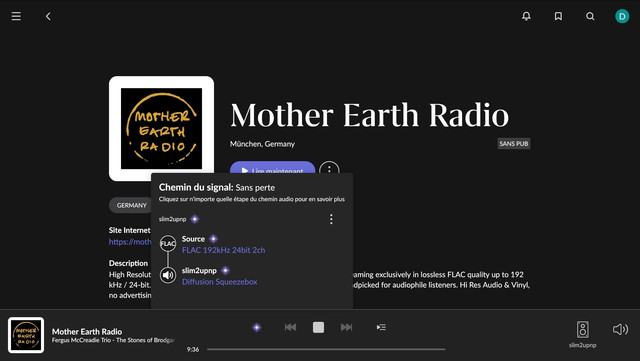Click the star icon beside slim2upnp step
640x361 pixels.
click(x=225, y=270)
